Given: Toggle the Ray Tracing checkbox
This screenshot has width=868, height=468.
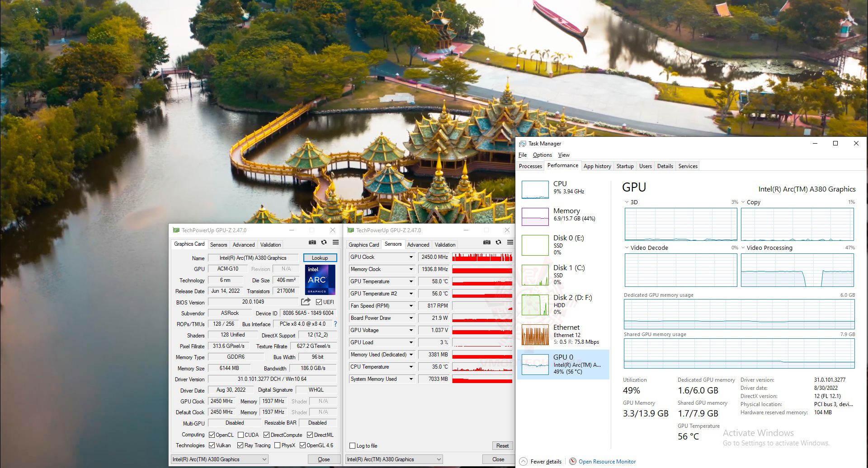Looking at the screenshot, I should coord(240,445).
